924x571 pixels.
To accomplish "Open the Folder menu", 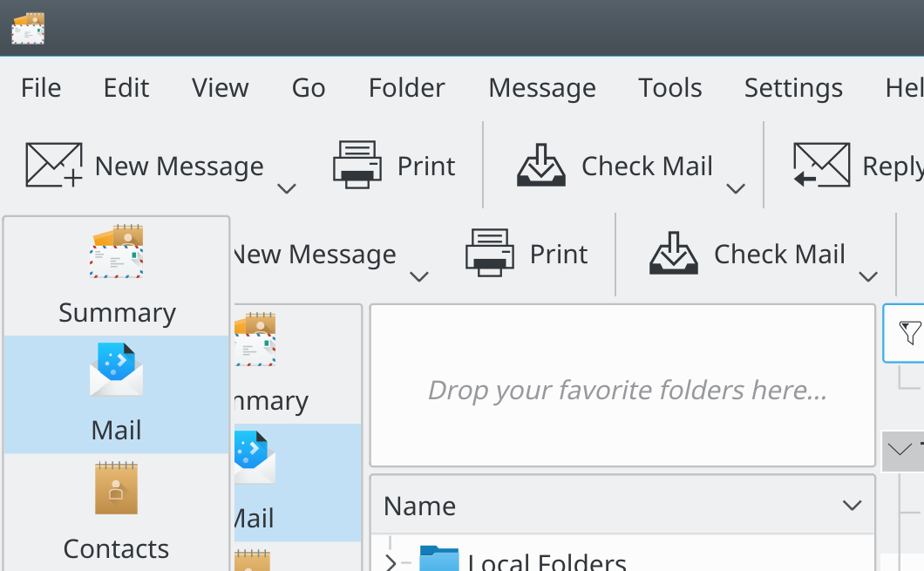I will 406,88.
